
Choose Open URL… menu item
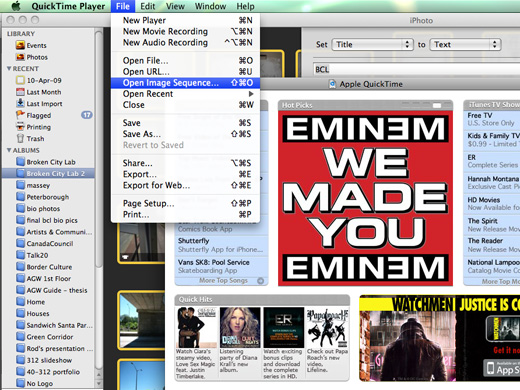[185, 71]
